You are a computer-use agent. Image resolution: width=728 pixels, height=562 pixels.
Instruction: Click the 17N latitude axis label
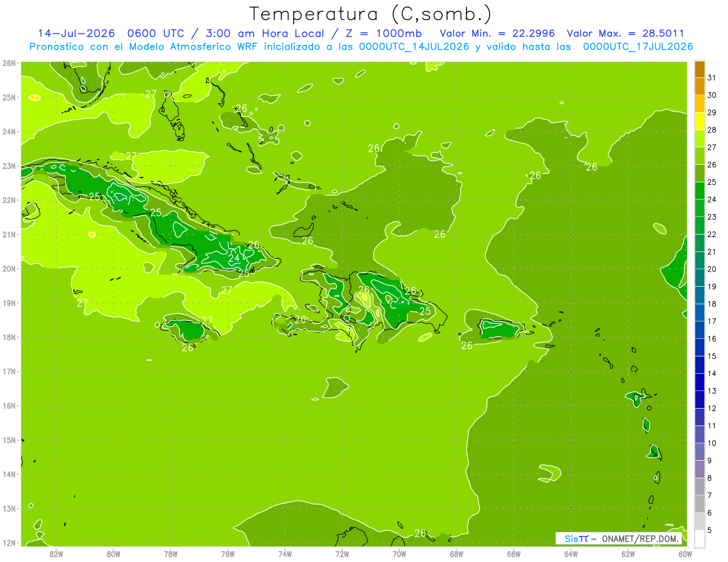click(8, 371)
